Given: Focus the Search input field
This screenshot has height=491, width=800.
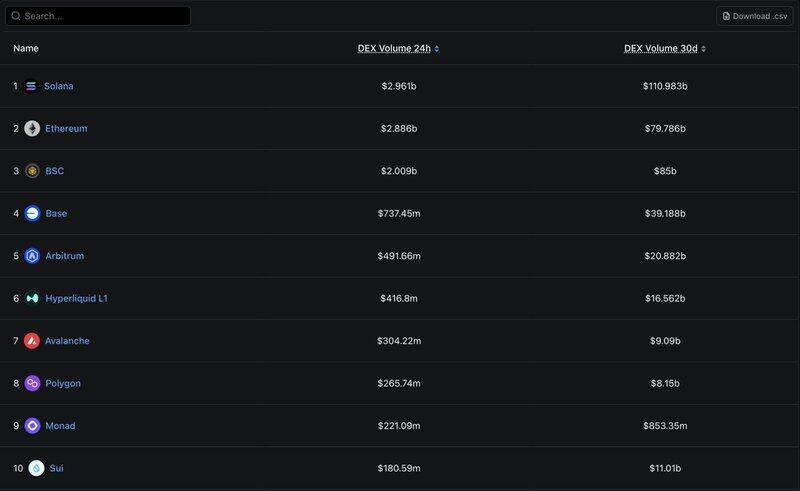Looking at the screenshot, I should tap(105, 16).
